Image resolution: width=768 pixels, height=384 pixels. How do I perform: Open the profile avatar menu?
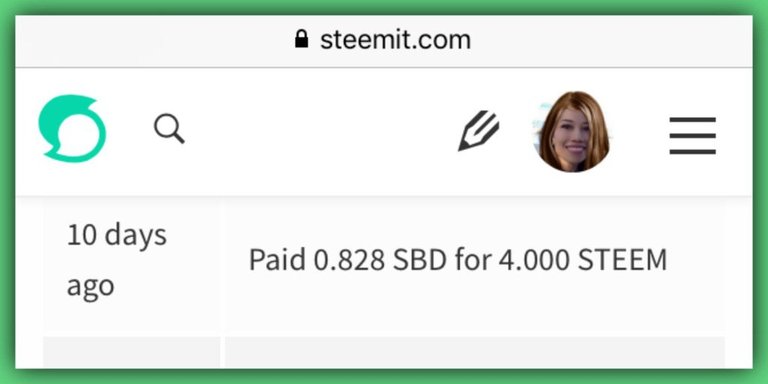(x=572, y=131)
